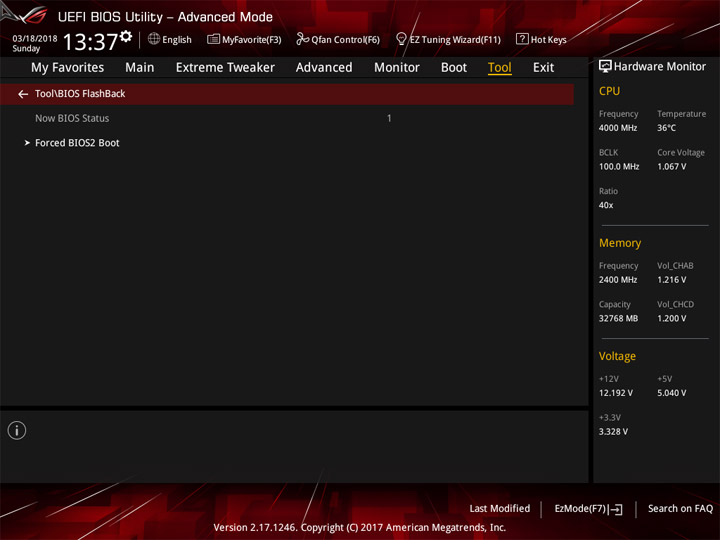Click the info circle icon
Viewport: 720px width, 540px height.
[17, 430]
